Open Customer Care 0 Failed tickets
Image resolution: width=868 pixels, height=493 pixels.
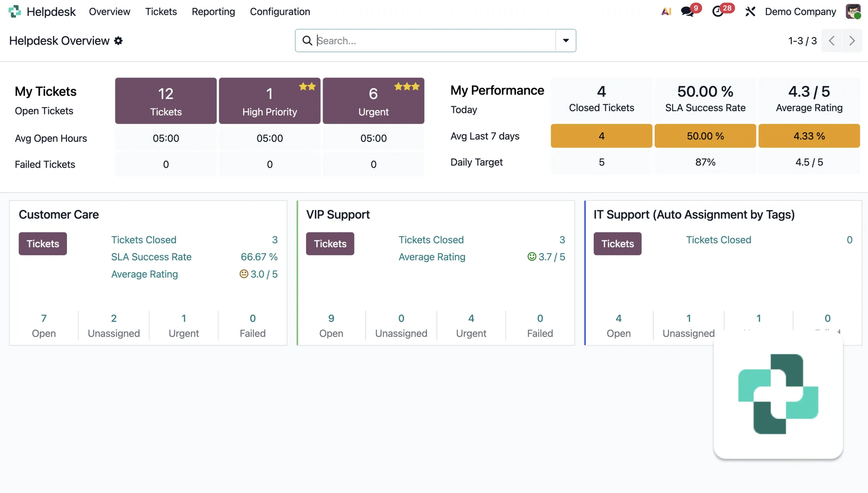coord(253,326)
